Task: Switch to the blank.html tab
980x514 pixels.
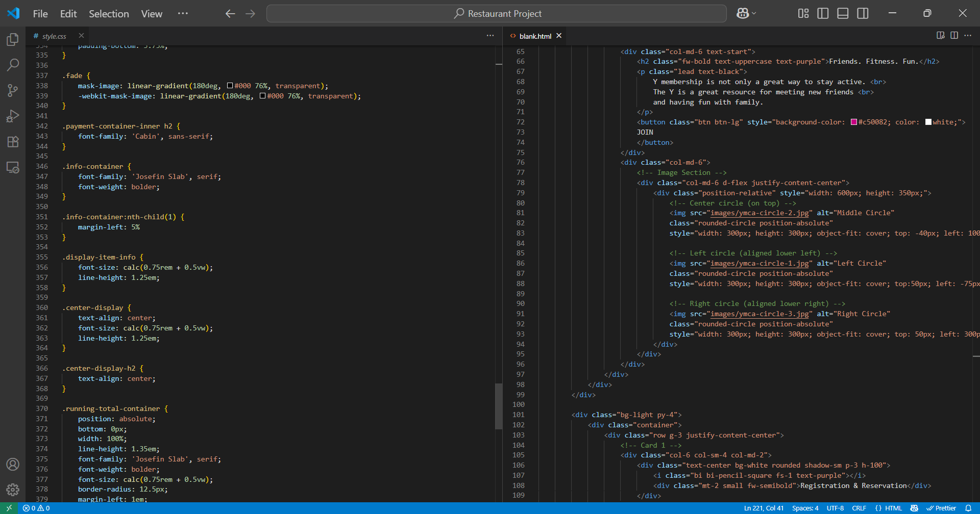Action: click(x=535, y=36)
